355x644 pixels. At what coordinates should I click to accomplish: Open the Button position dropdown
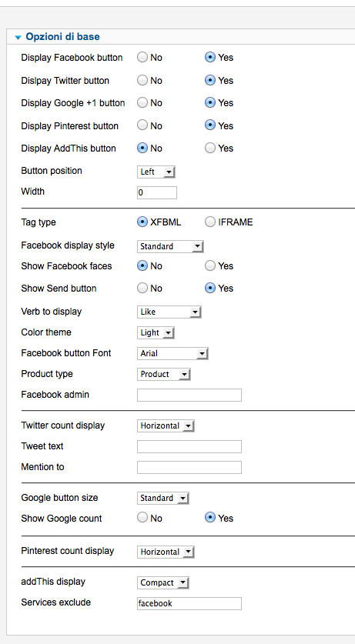156,172
